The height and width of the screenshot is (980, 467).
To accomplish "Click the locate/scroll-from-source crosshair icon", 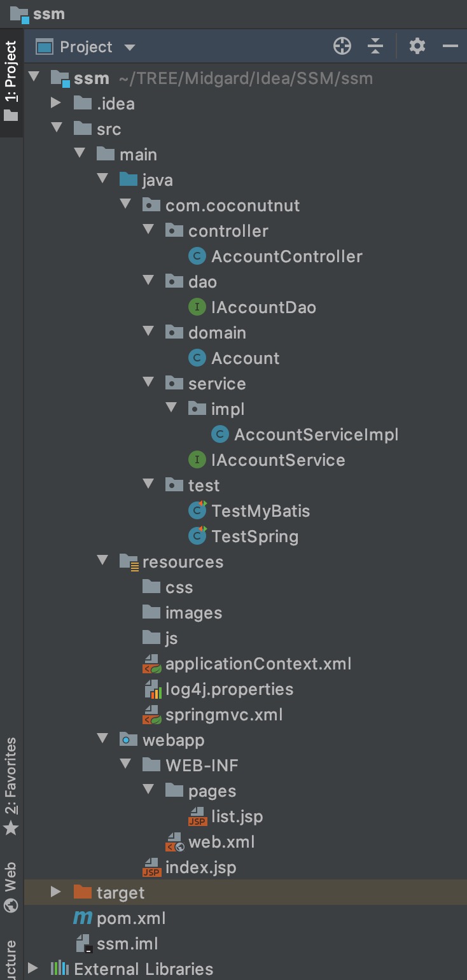I will [x=342, y=46].
